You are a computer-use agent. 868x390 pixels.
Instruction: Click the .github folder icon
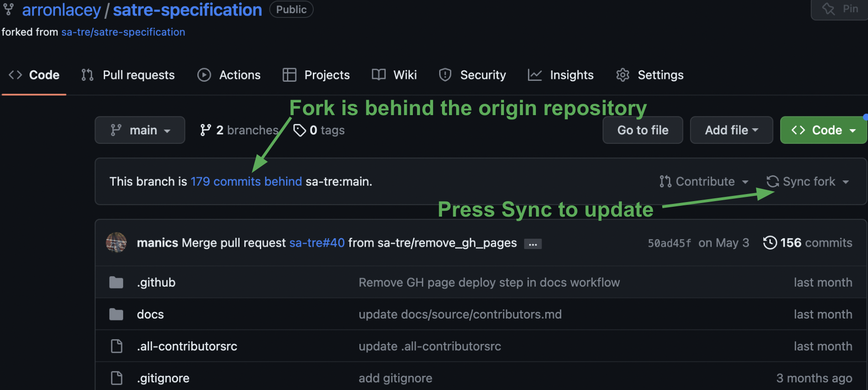pyautogui.click(x=116, y=282)
